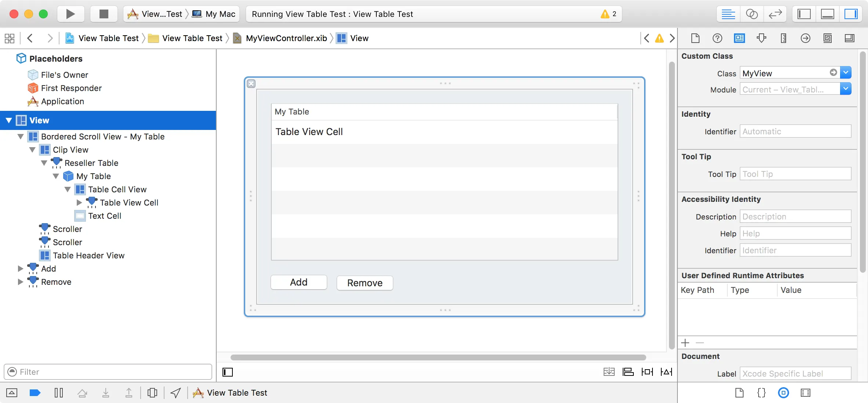868x403 pixels.
Task: Click the Remove button on canvas
Action: [365, 283]
